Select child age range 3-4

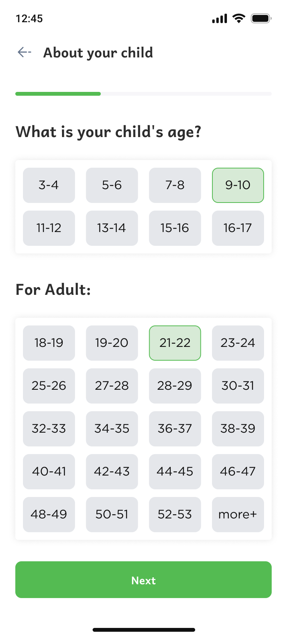pyautogui.click(x=49, y=185)
